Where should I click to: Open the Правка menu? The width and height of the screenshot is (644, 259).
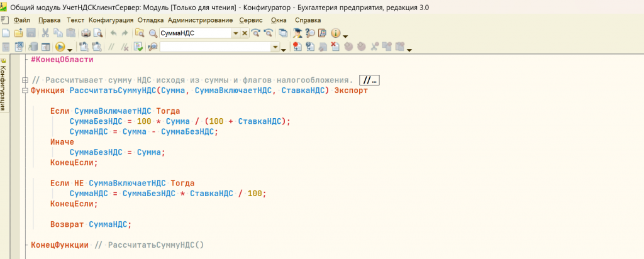(49, 20)
